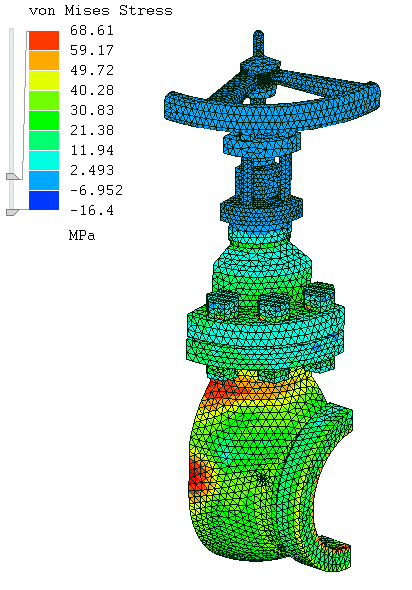This screenshot has width=412, height=590.
Task: Click the red 68.61 legend swatch
Action: click(x=44, y=40)
